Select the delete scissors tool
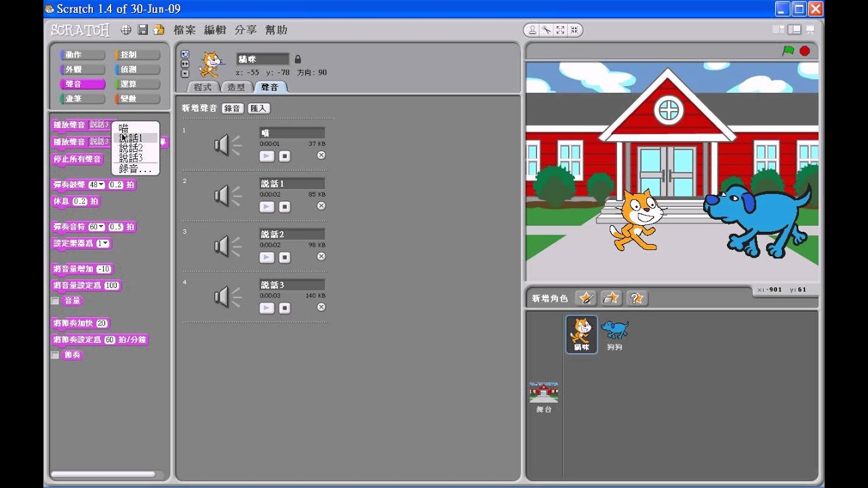This screenshot has width=868, height=488. pyautogui.click(x=546, y=30)
